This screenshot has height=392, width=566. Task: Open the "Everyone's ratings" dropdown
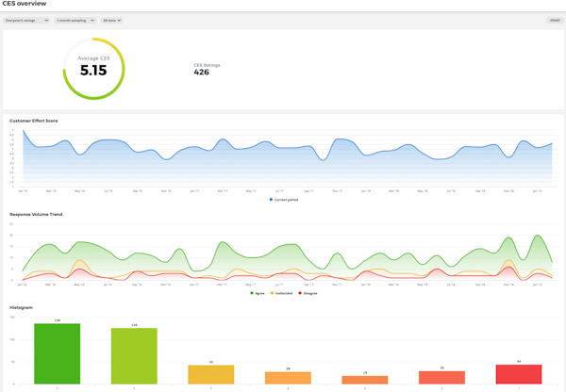(25, 20)
